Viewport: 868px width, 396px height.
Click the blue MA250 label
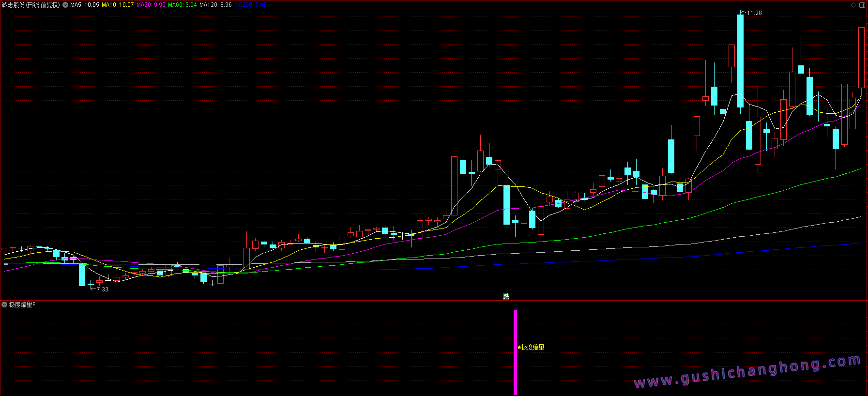(250, 5)
